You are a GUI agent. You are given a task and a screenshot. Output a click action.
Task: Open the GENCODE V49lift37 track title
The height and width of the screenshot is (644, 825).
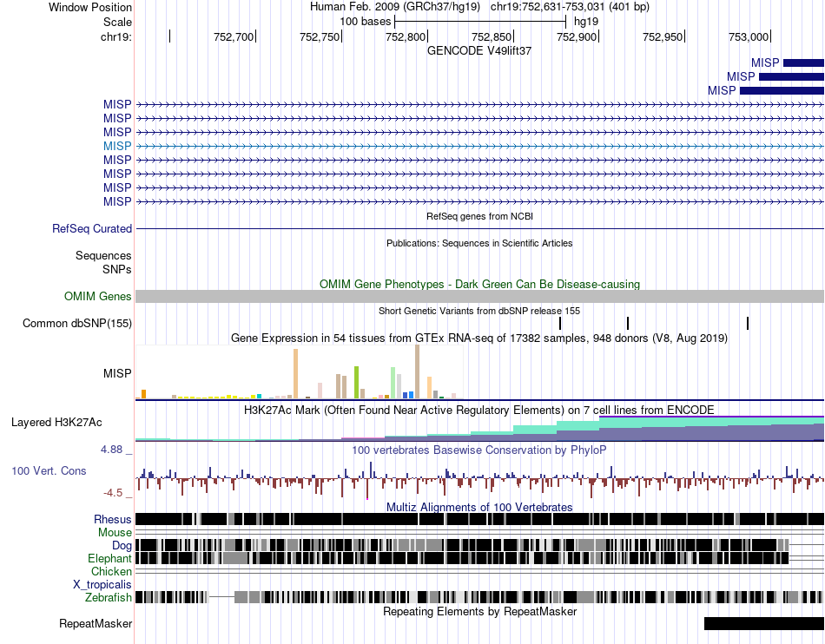(x=479, y=50)
